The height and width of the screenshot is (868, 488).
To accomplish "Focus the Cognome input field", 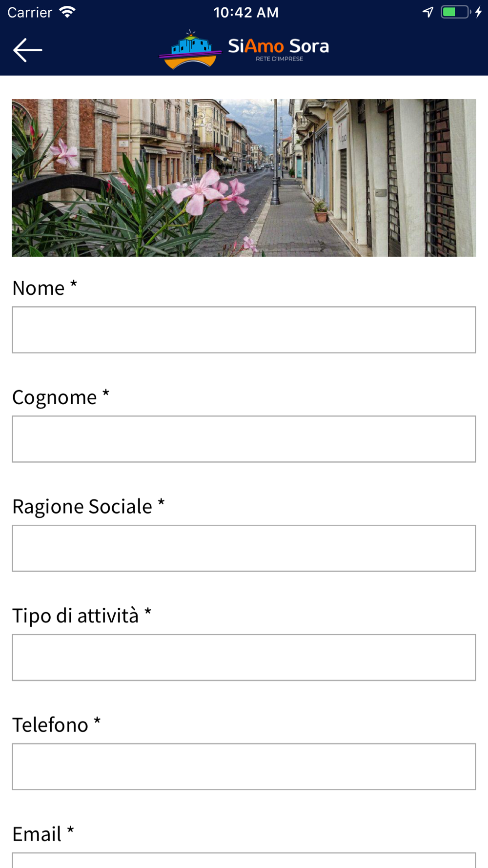I will click(x=244, y=439).
